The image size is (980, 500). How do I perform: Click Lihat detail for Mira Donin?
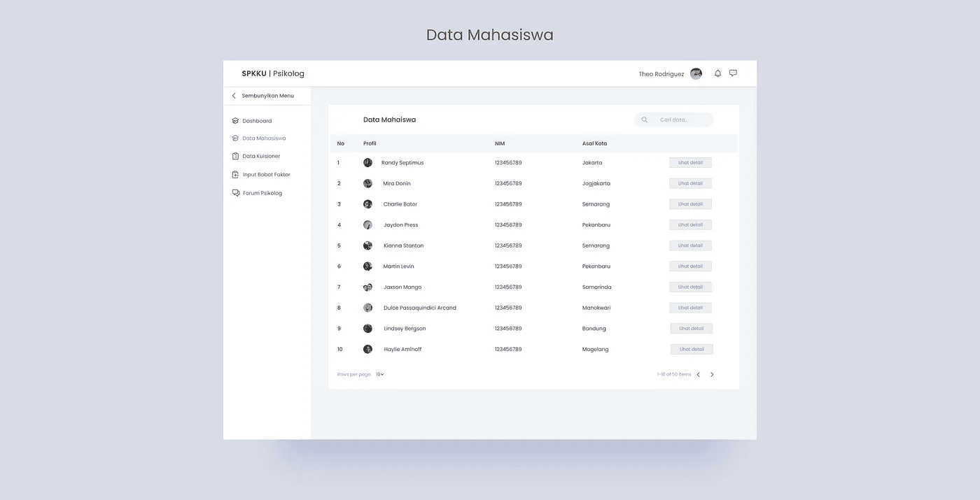tap(690, 183)
